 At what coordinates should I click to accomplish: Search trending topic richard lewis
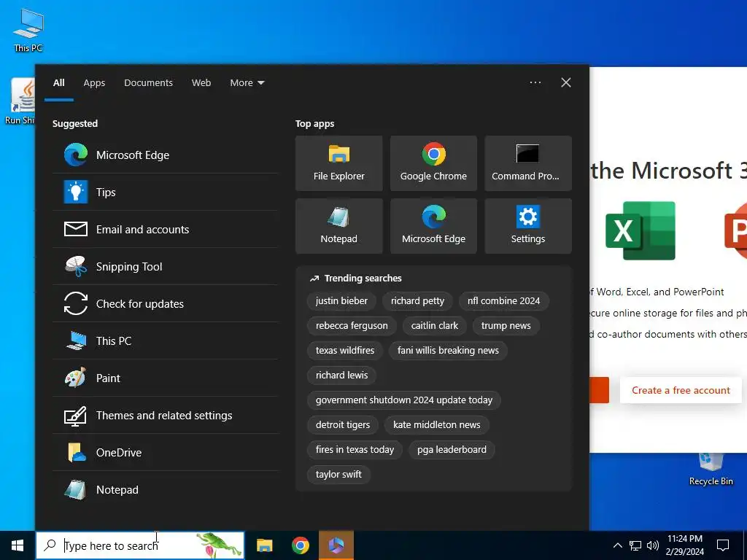[x=341, y=376]
